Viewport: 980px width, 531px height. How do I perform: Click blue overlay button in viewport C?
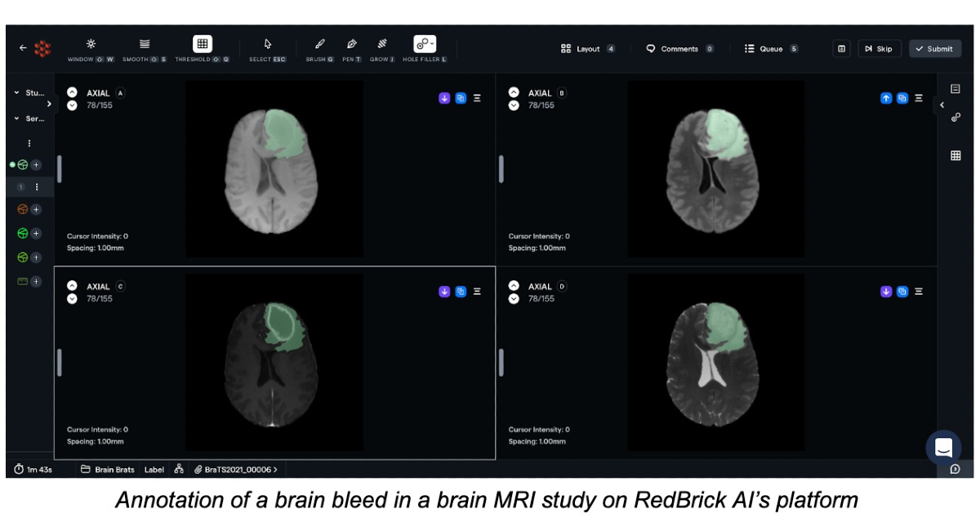(461, 292)
